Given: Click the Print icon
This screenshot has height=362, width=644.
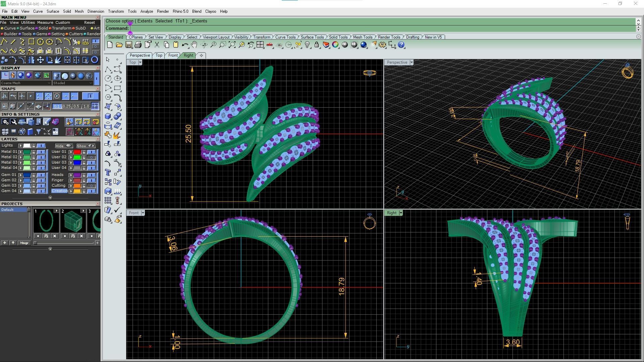Looking at the screenshot, I should 138,45.
